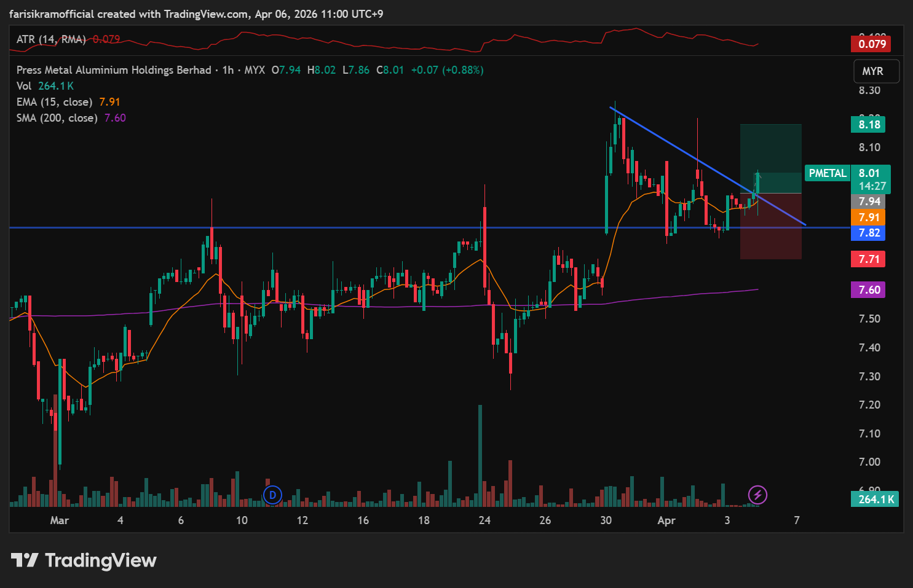Click the change value +0.07 (+0.88%)
Screen dimensions: 913x588
(447, 70)
